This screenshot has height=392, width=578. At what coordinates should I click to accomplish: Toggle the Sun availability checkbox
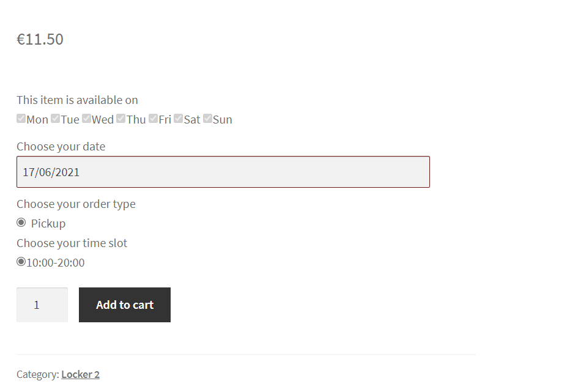tap(207, 119)
